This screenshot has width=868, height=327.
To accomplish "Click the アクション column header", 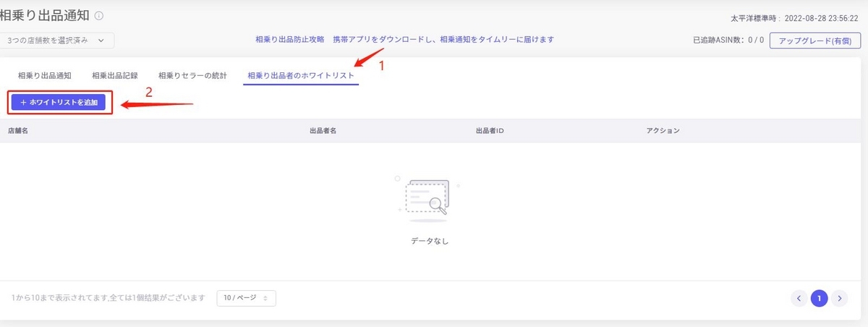I will pos(663,131).
